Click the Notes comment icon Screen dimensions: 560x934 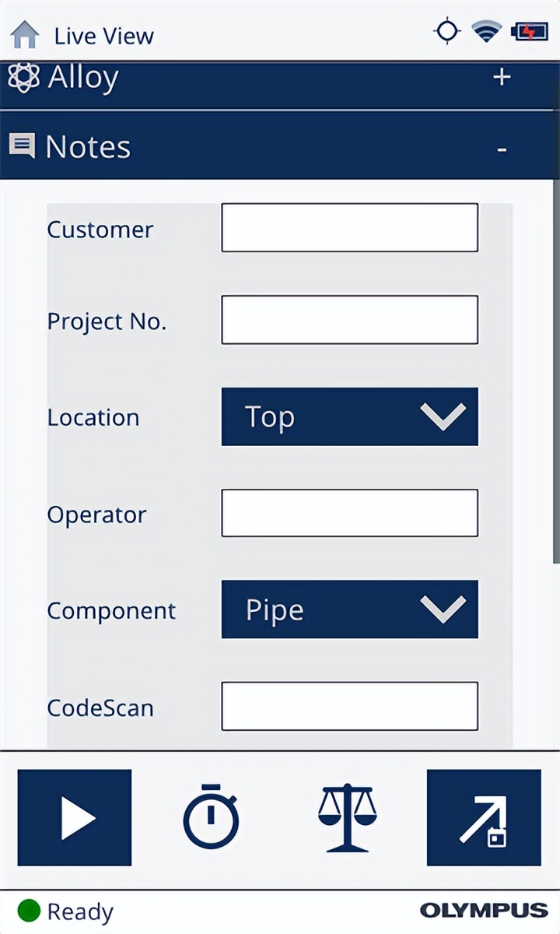(x=22, y=146)
